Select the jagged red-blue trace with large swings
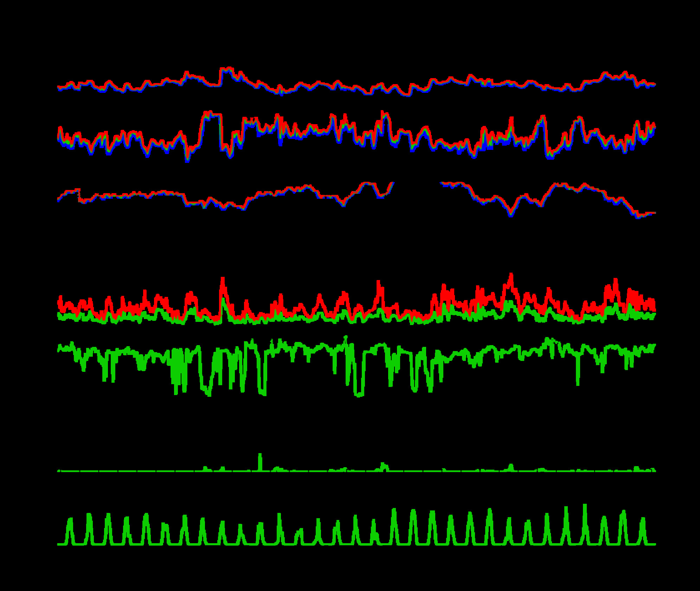The width and height of the screenshot is (700, 591). click(356, 136)
